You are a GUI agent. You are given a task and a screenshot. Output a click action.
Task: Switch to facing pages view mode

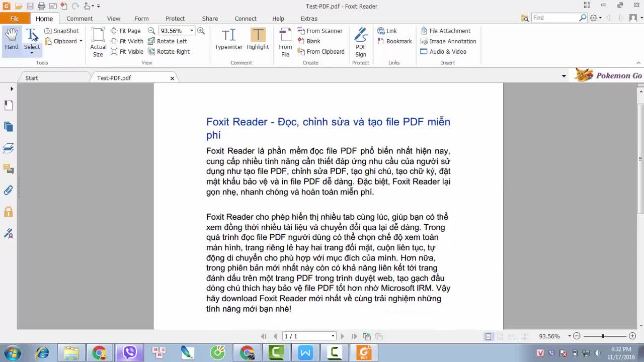[512, 336]
